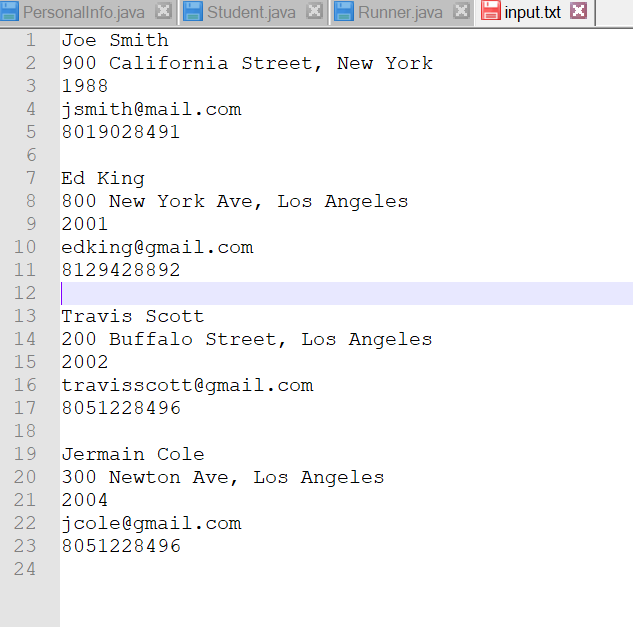Image resolution: width=633 pixels, height=627 pixels.
Task: Close the Student.java tab
Action: [314, 11]
